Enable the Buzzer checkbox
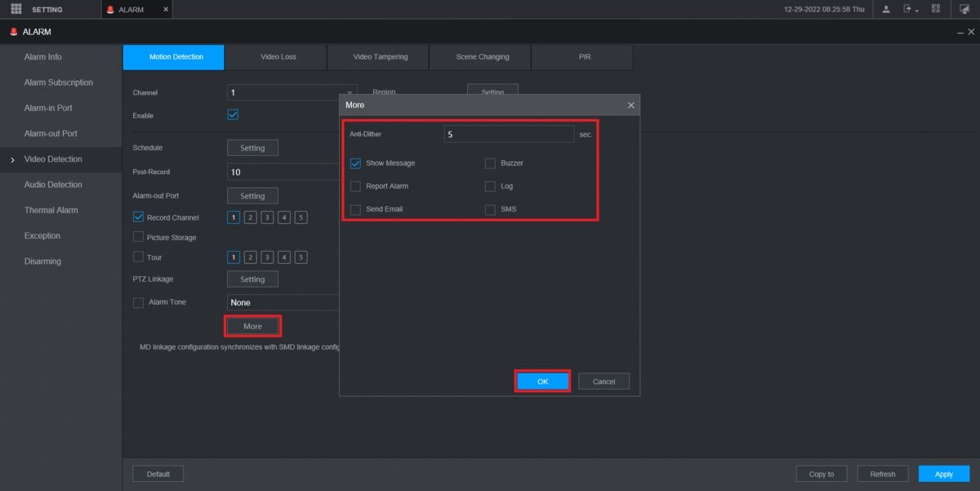The image size is (980, 491). coord(490,163)
